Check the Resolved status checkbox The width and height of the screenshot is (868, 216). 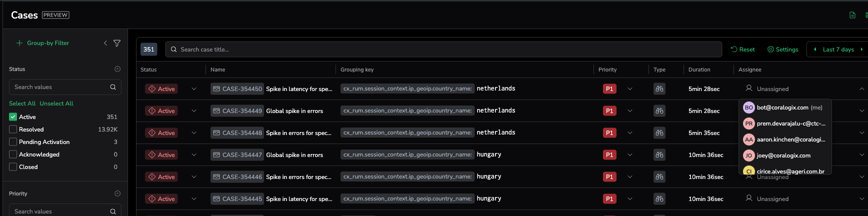tap(13, 129)
